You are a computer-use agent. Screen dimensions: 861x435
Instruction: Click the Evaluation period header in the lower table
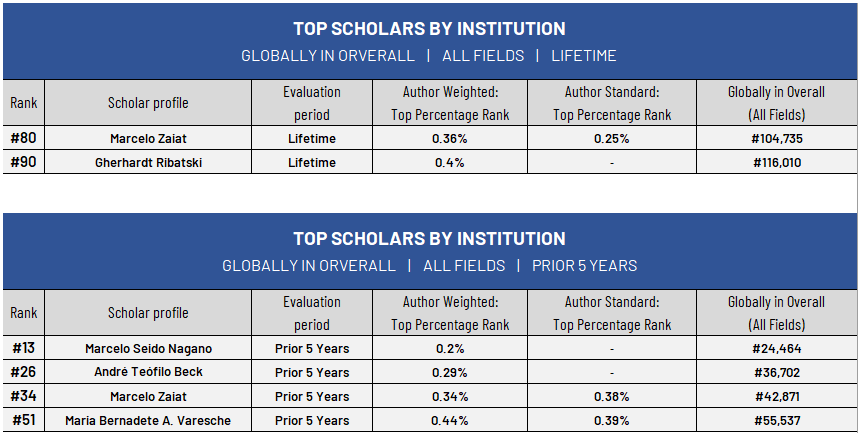[312, 313]
